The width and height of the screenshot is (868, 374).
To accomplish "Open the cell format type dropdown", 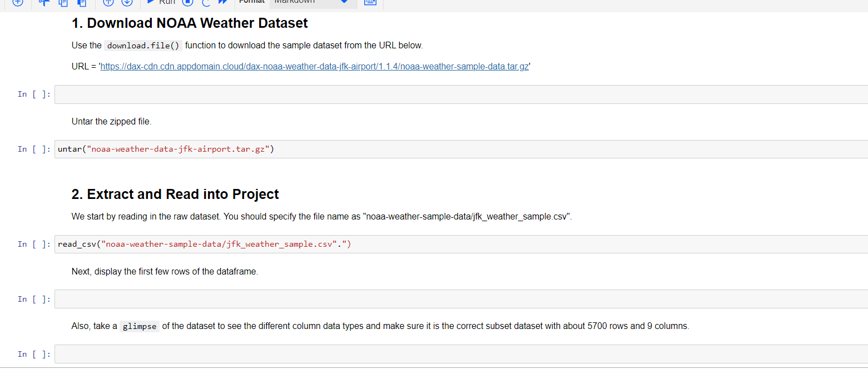I will [x=313, y=2].
